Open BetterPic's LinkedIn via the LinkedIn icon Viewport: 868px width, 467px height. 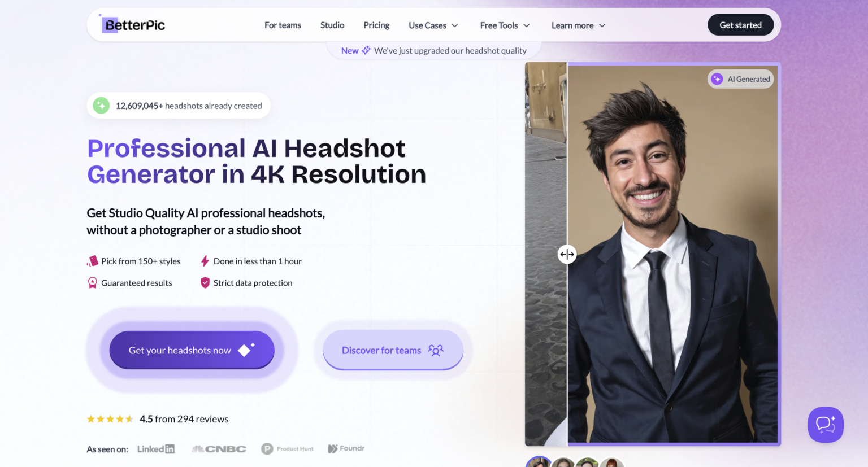pos(156,448)
